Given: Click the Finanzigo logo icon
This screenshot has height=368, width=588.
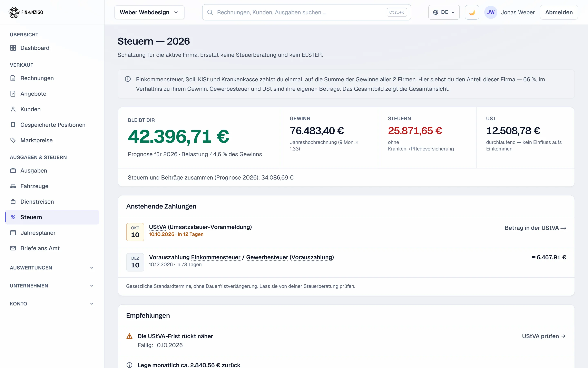Looking at the screenshot, I should pyautogui.click(x=14, y=12).
